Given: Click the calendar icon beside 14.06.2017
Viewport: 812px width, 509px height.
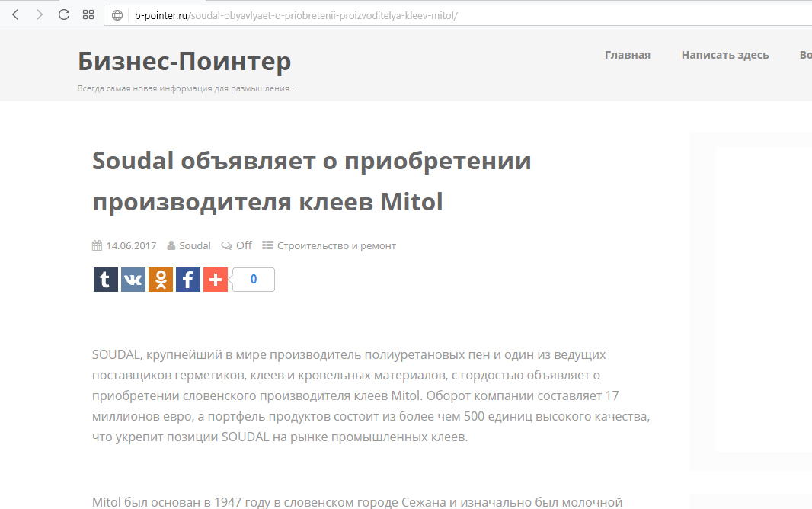Looking at the screenshot, I should pyautogui.click(x=98, y=245).
